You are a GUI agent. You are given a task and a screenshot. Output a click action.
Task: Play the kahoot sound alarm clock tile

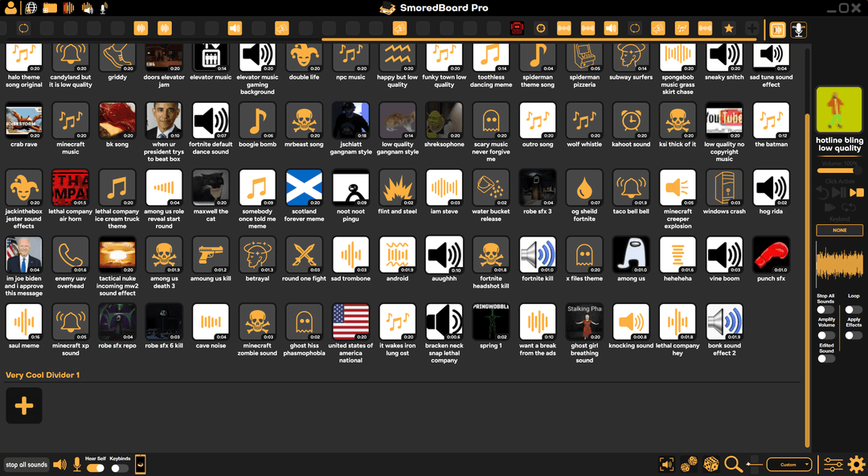tap(631, 121)
